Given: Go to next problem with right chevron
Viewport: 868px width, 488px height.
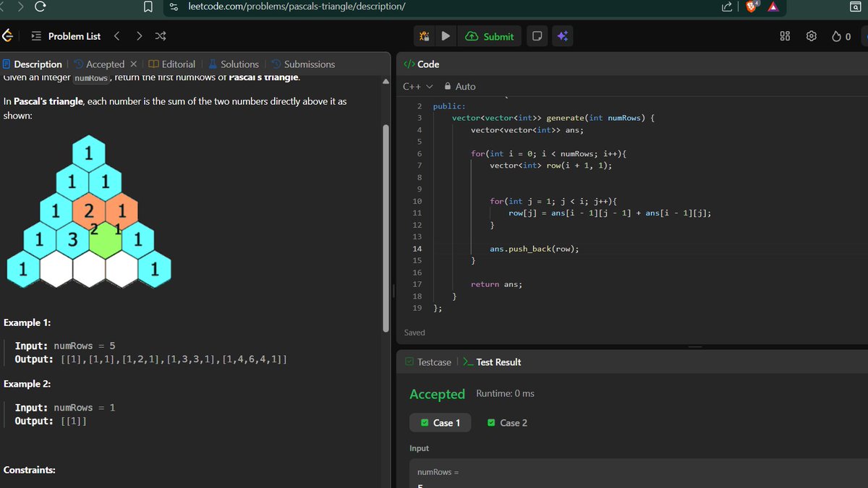Looking at the screenshot, I should (x=138, y=35).
